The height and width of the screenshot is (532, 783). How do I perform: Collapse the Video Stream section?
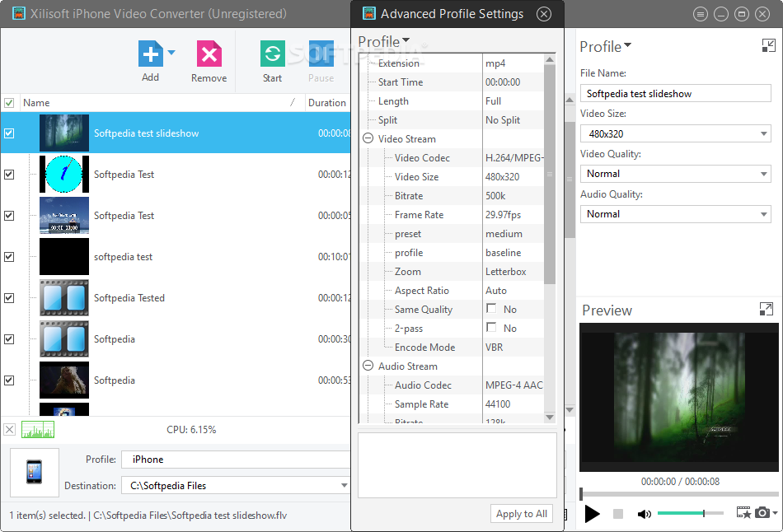click(368, 138)
